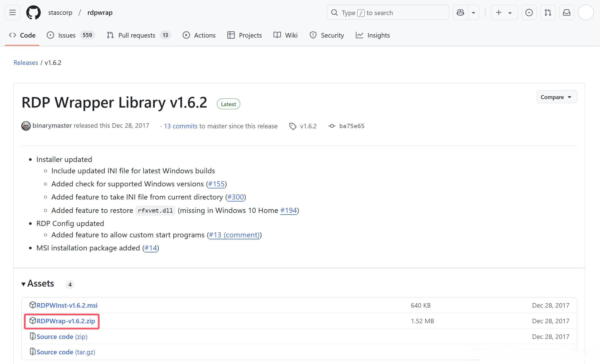Open the stascorp owner link
The image size is (600, 364).
[60, 13]
